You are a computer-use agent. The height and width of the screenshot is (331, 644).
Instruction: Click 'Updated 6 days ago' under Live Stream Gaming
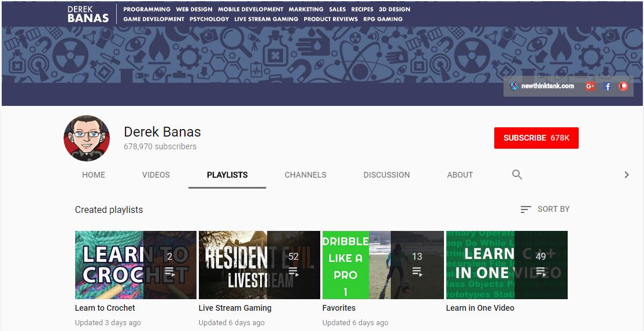click(x=232, y=323)
